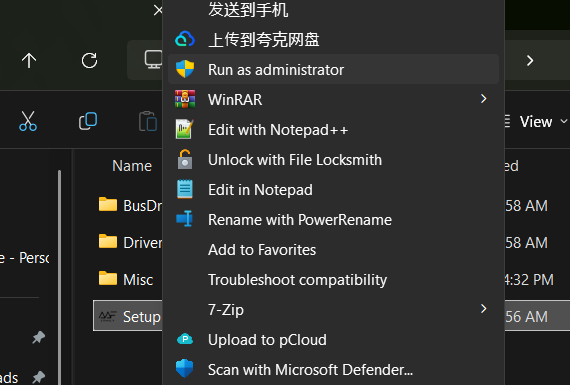Viewport: 570px width, 385px height.
Task: Open the Perso sidebar item
Action: [25, 258]
